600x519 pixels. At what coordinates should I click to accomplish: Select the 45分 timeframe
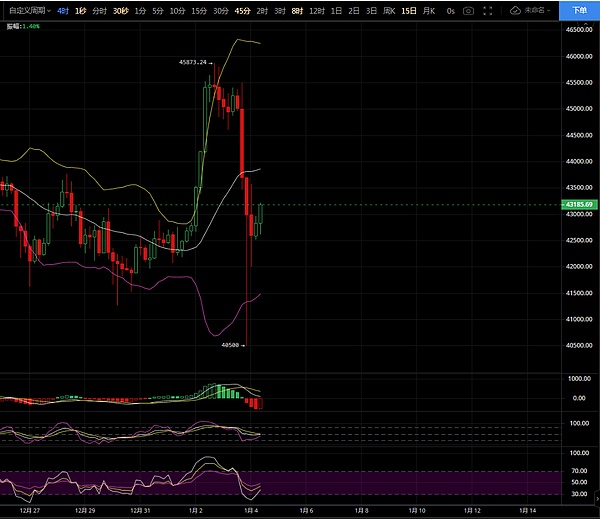point(243,10)
